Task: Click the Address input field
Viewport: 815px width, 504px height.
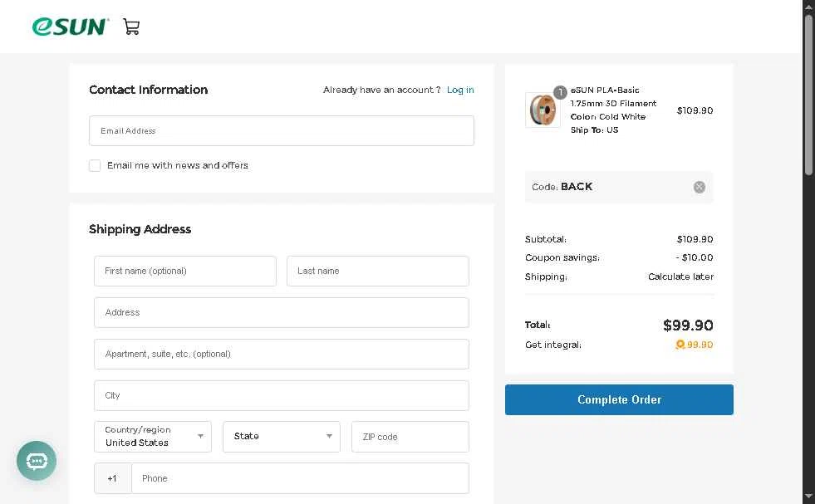Action: 281,312
